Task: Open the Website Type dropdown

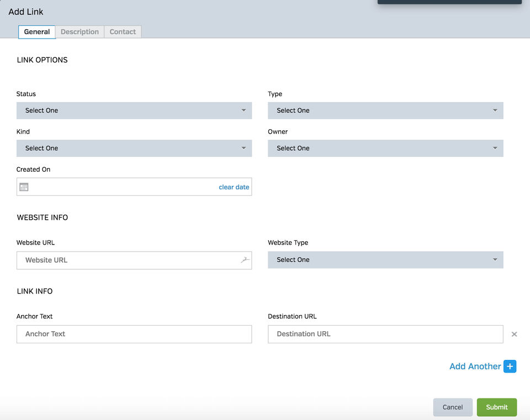Action: click(385, 260)
